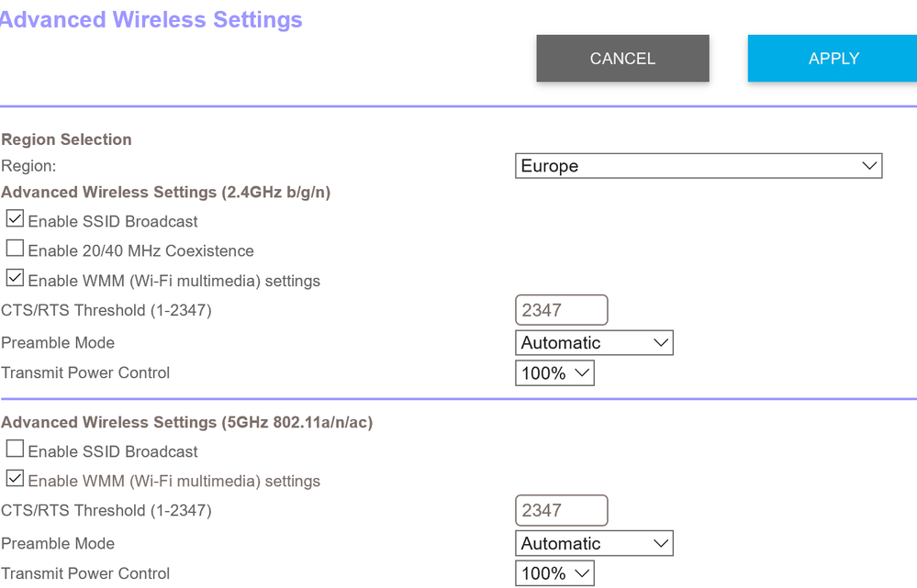Open the Region selection dropdown showing Europe
The height and width of the screenshot is (588, 917).
[x=698, y=166]
